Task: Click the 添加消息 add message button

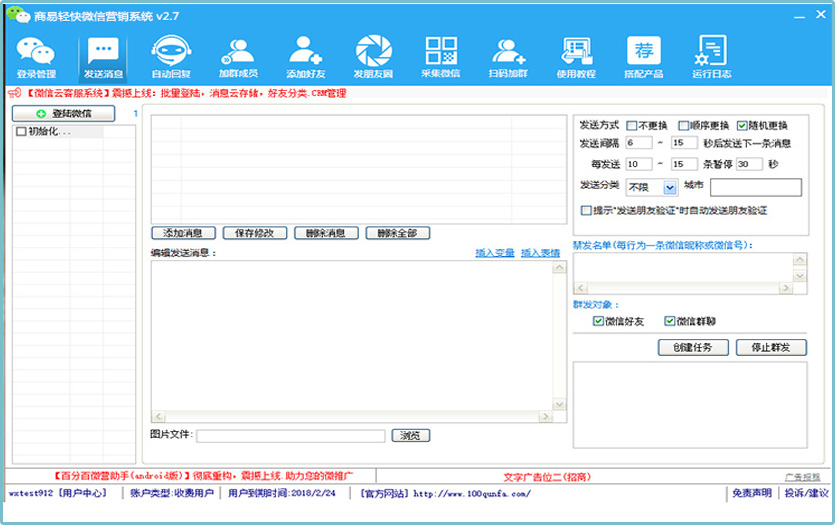Action: tap(183, 233)
